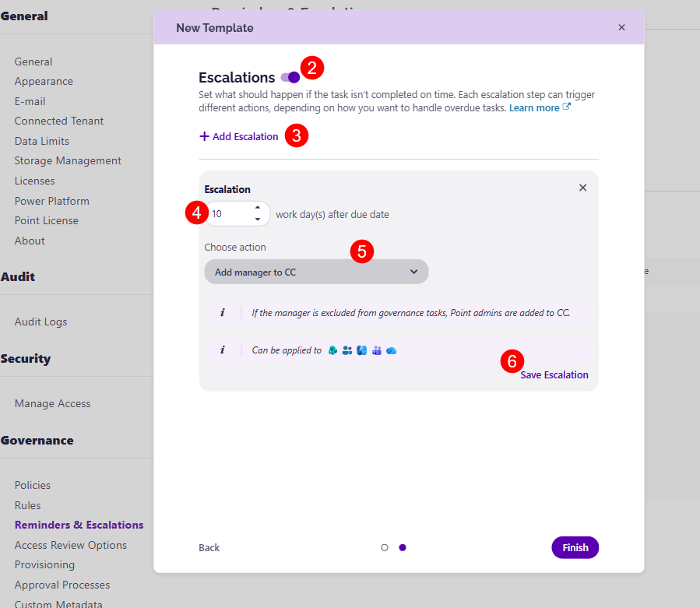Toggle the Escalations switch off

coord(290,78)
